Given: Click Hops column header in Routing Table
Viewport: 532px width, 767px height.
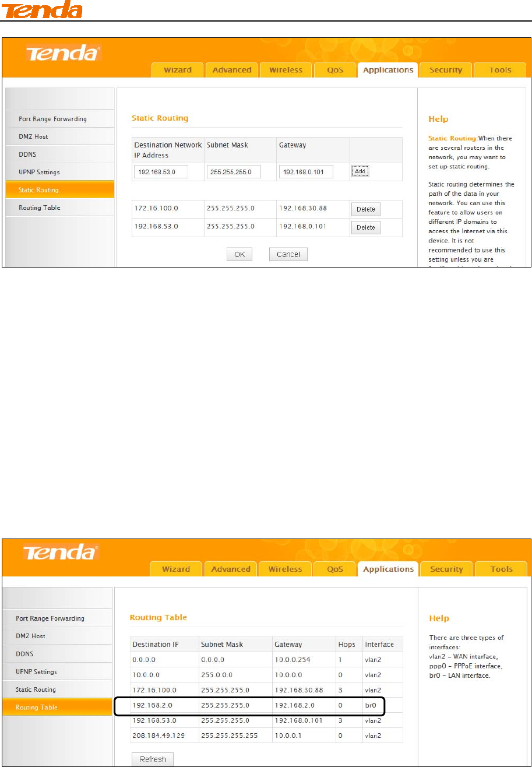Looking at the screenshot, I should (x=348, y=645).
